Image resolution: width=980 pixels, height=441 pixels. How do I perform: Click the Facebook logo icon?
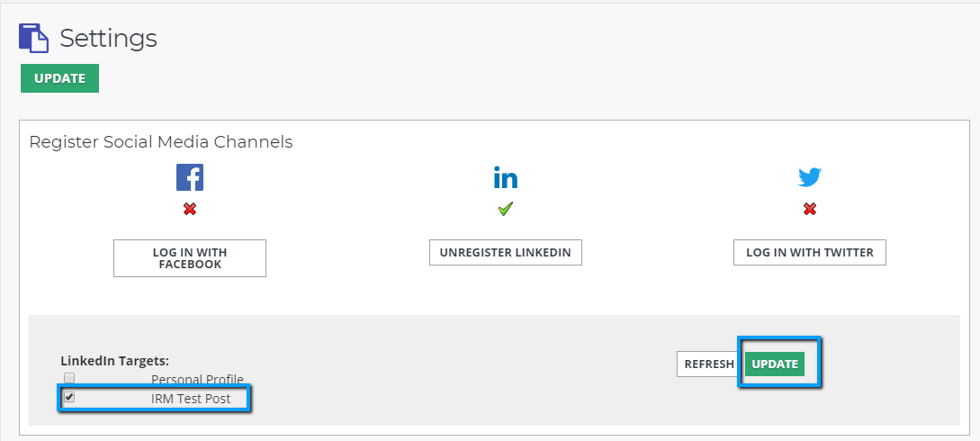tap(190, 177)
